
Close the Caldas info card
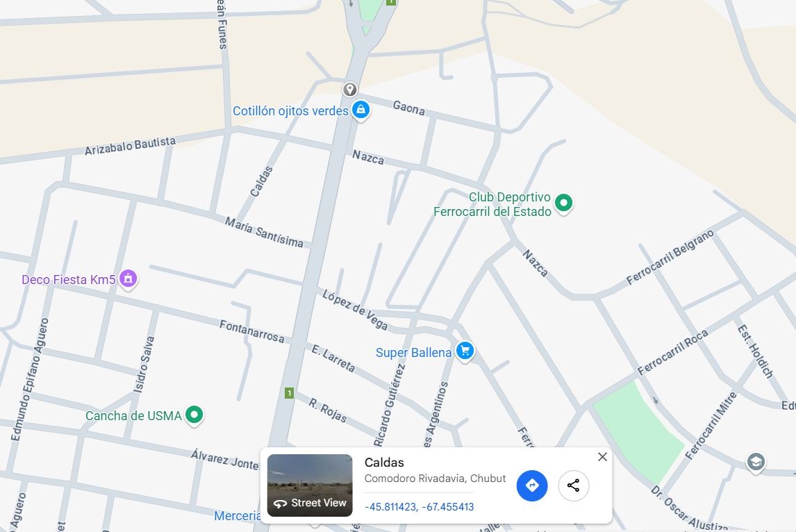pos(603,457)
